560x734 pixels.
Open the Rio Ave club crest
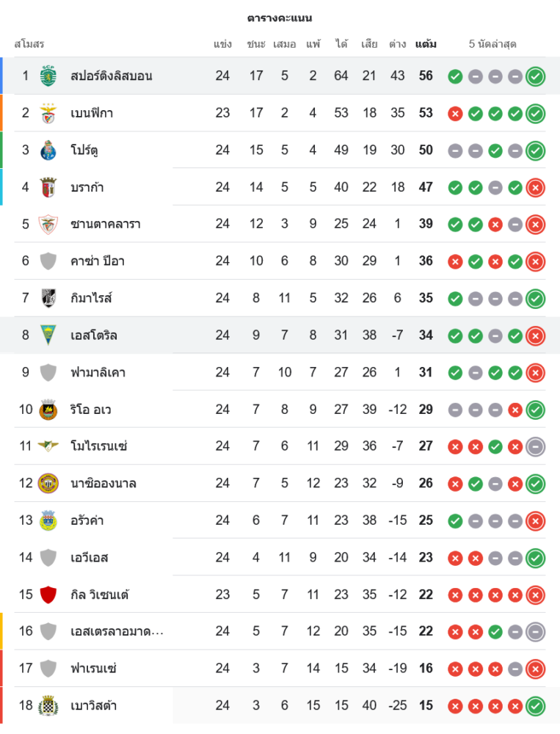pos(48,410)
